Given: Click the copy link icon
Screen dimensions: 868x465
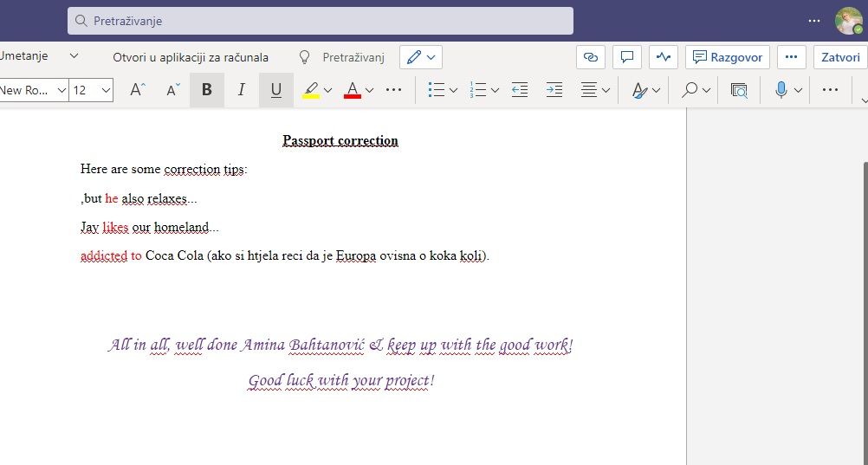Looking at the screenshot, I should [x=591, y=57].
